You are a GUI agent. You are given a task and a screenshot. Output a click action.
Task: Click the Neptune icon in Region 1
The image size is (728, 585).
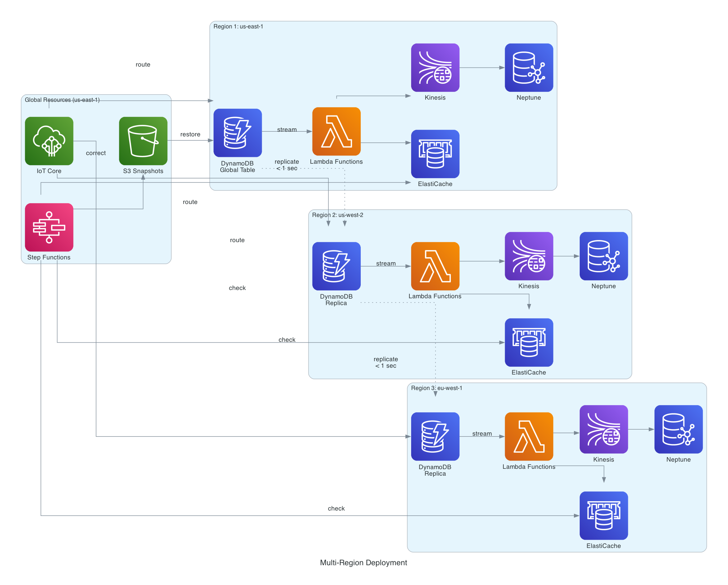[529, 68]
